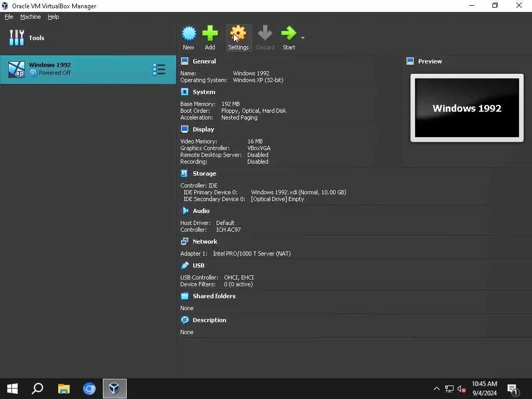Click the Shared folders icon

point(184,296)
